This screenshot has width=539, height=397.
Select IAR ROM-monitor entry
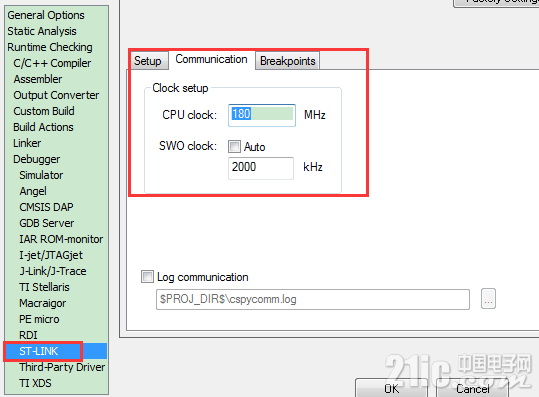tap(61, 239)
